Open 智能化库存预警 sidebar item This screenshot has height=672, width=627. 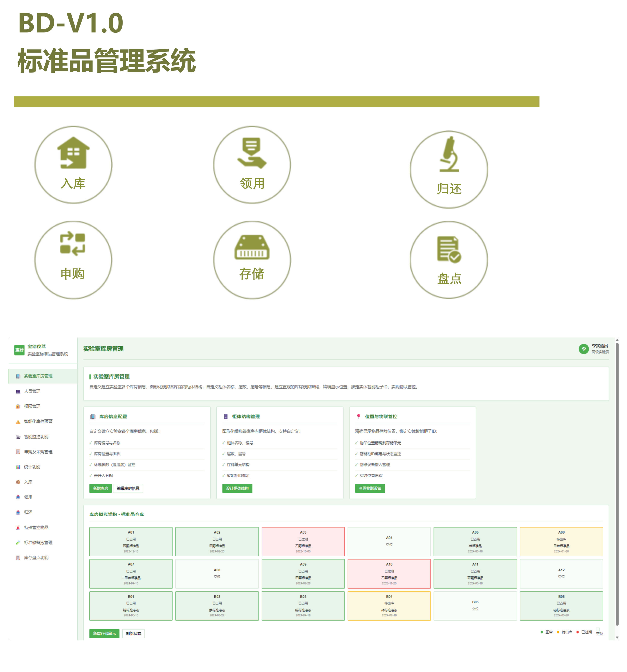38,421
